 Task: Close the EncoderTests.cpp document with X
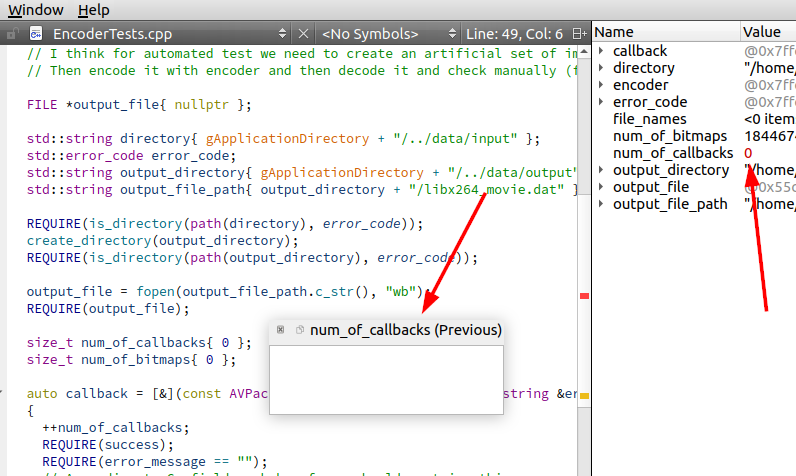click(304, 34)
